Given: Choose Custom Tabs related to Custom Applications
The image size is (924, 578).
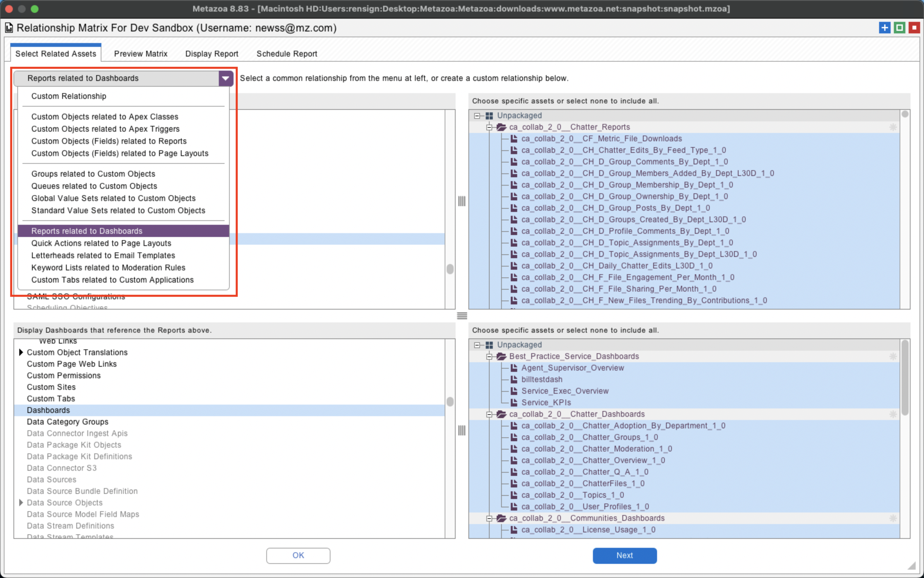Looking at the screenshot, I should coord(123,280).
